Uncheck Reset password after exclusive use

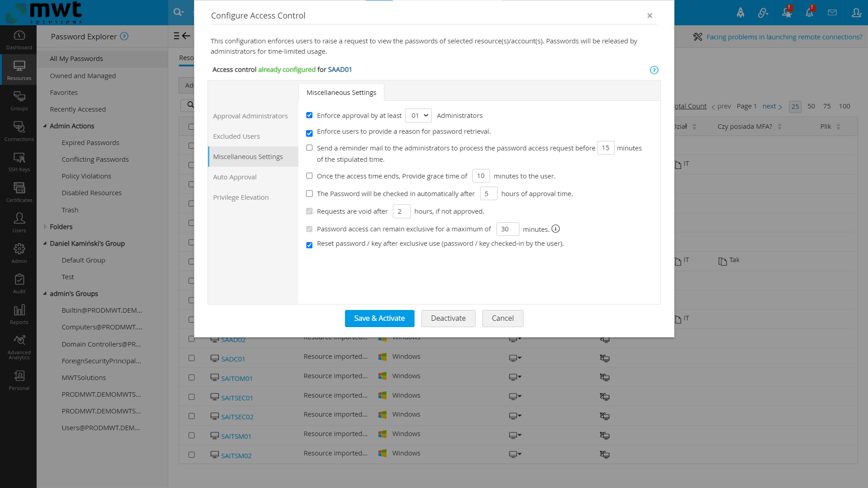309,245
